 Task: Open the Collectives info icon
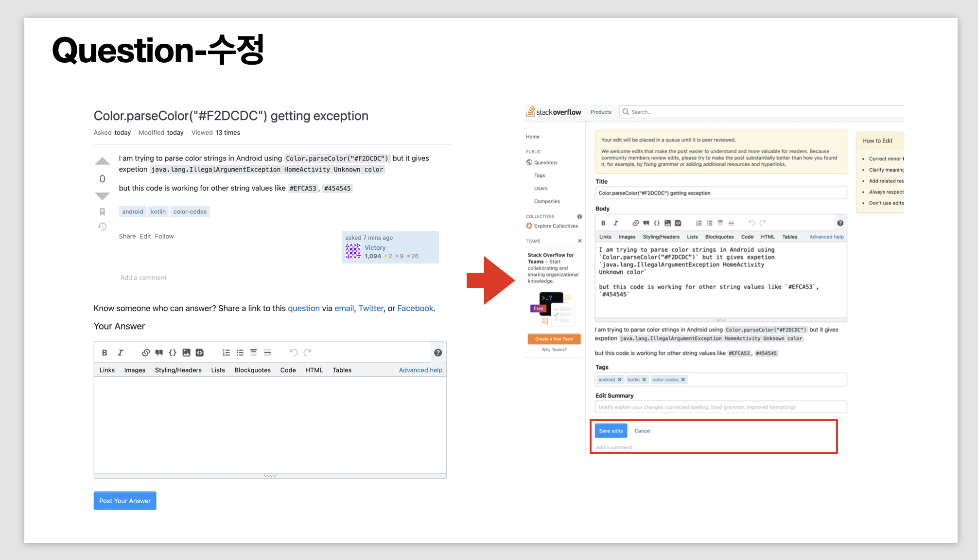click(579, 216)
